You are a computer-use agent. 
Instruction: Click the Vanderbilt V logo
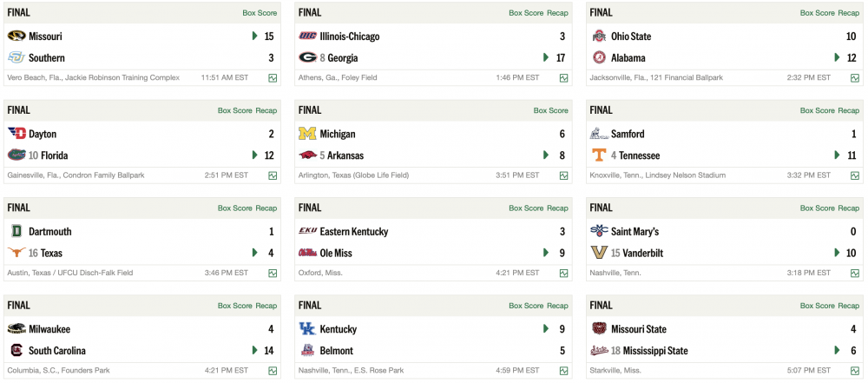[599, 254]
